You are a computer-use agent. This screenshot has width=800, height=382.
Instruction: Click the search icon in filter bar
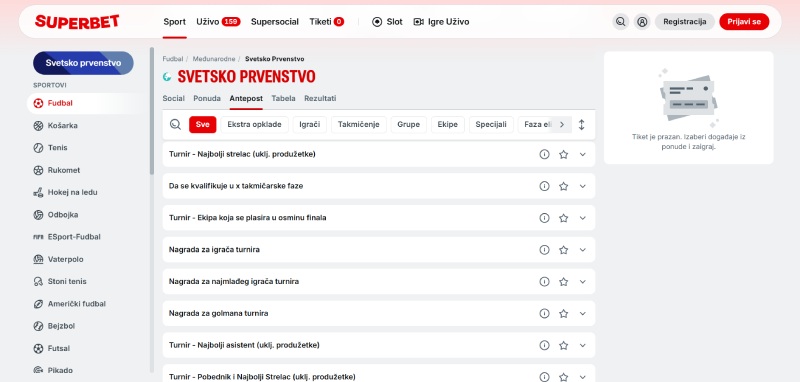coord(176,124)
